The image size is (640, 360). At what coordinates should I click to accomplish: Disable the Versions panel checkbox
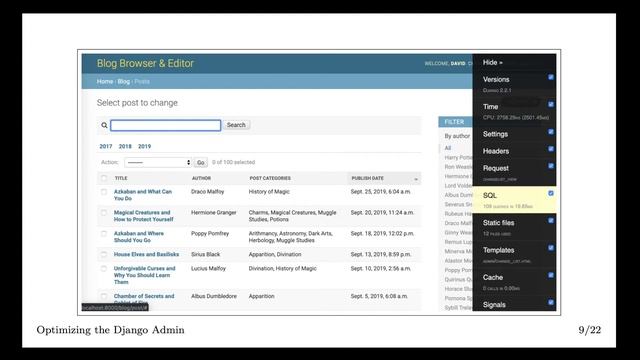point(551,77)
